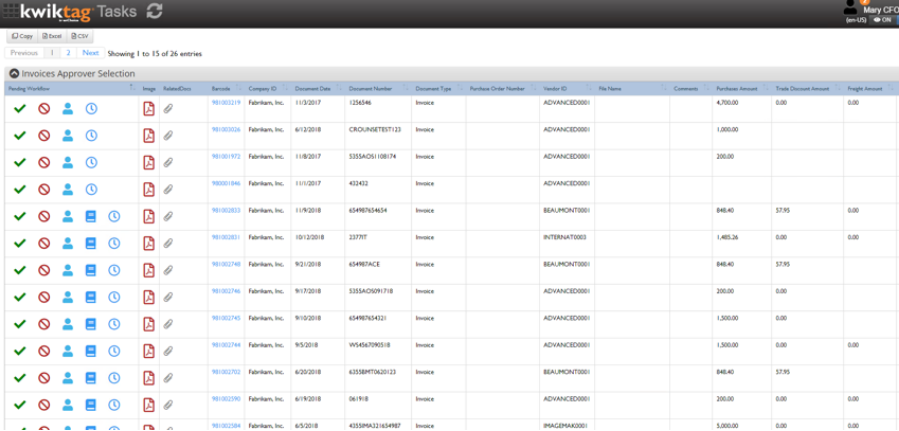Open blue book icon for invoice 981002702
899x431 pixels.
point(91,378)
